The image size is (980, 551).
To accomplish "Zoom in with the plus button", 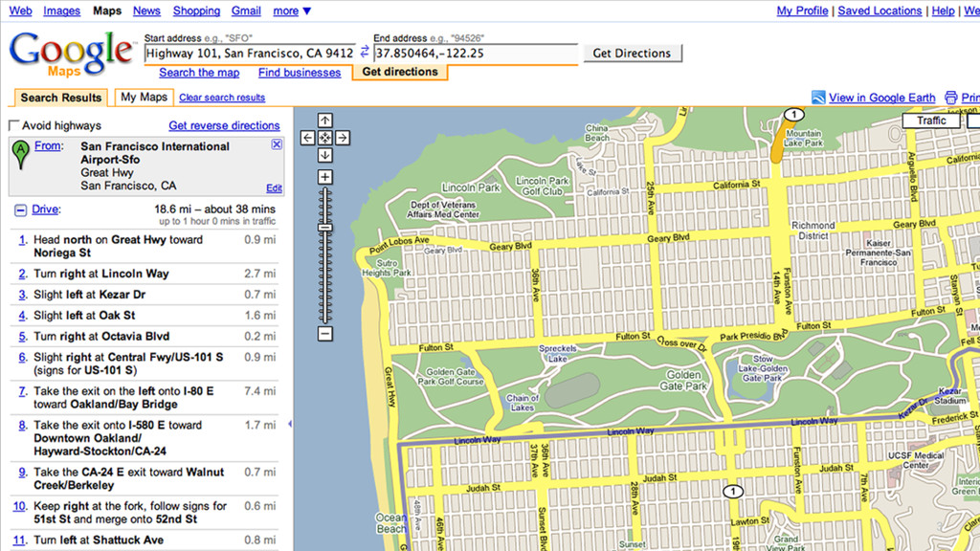I will pyautogui.click(x=325, y=177).
